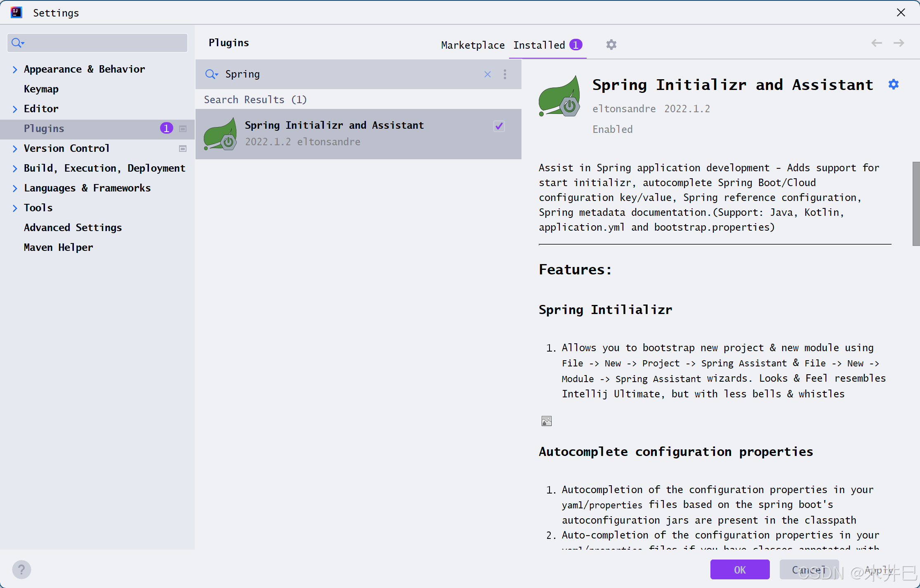Expand Appearance & Behavior section
Viewport: 920px width, 588px height.
pos(15,69)
